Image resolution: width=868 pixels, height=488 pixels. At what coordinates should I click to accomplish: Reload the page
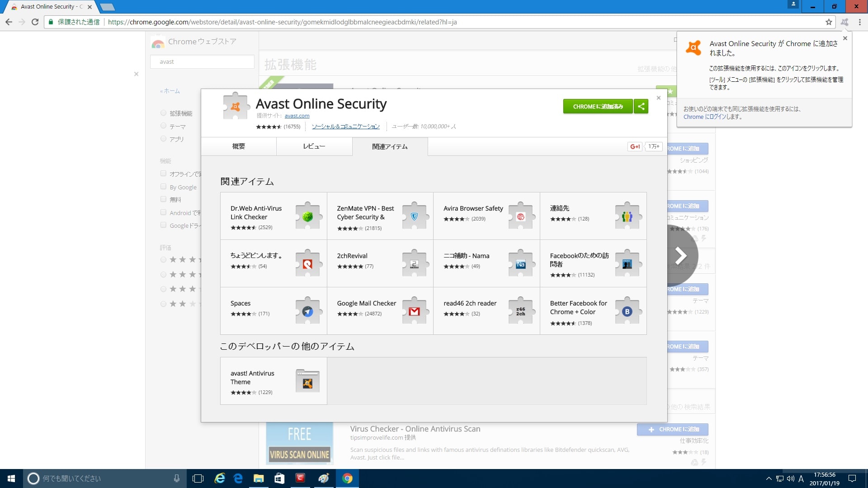pos(35,22)
